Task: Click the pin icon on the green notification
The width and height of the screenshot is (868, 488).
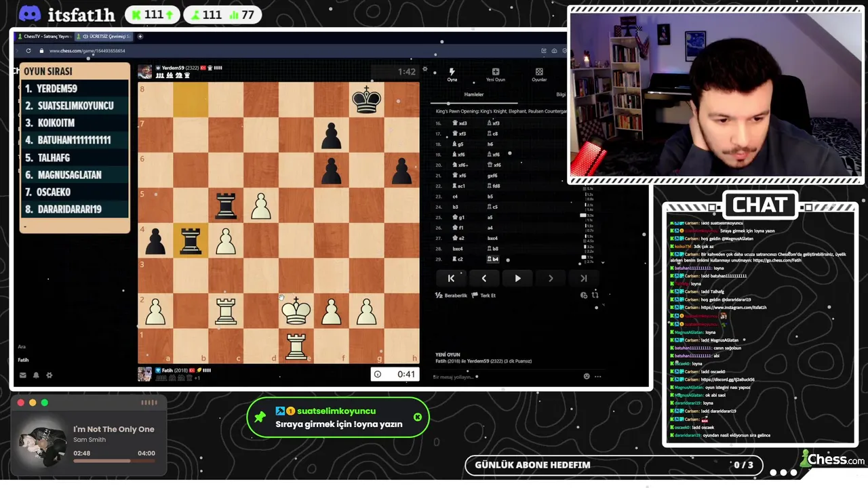Action: pos(260,417)
